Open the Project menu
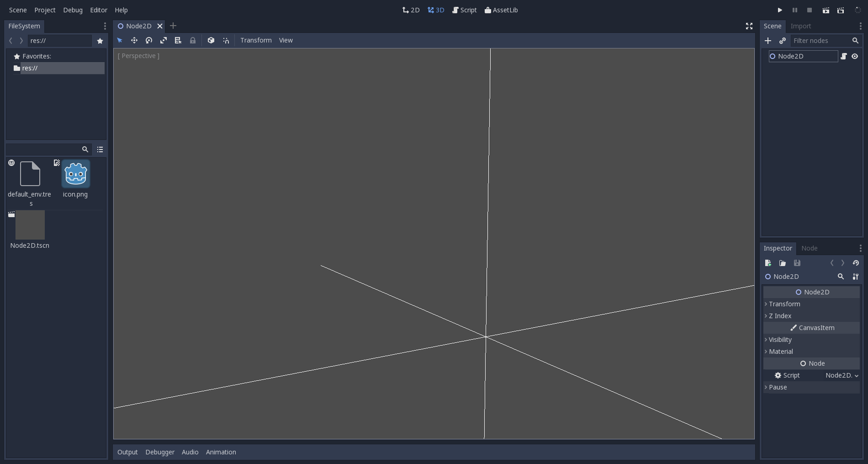The height and width of the screenshot is (464, 868). pyautogui.click(x=45, y=10)
